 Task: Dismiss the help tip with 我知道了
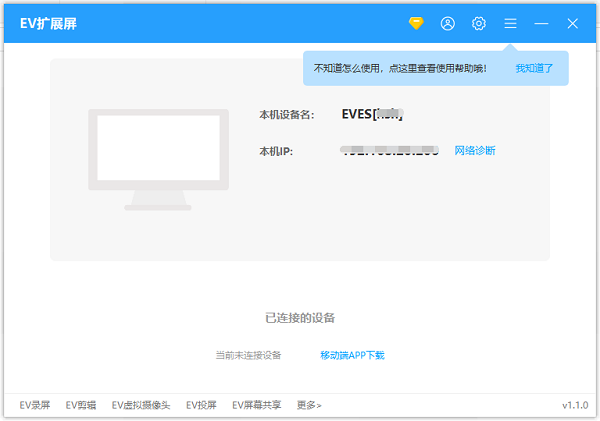click(534, 69)
